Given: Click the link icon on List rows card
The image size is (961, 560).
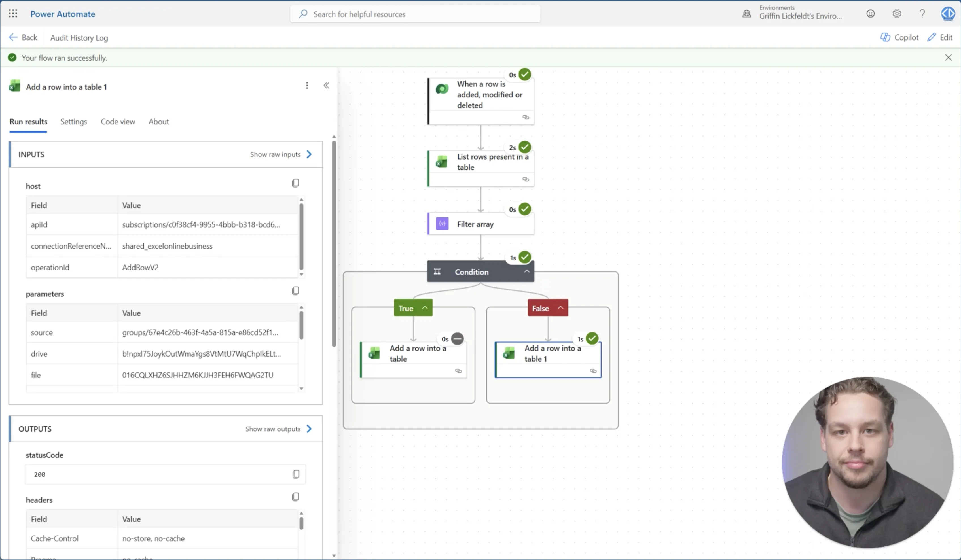Looking at the screenshot, I should [526, 179].
